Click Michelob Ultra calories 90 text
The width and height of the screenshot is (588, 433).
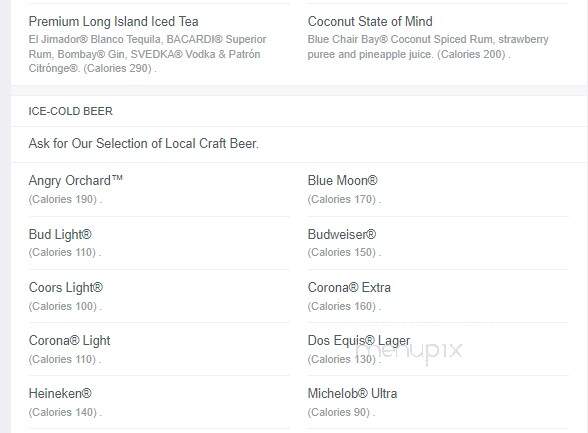pos(341,412)
